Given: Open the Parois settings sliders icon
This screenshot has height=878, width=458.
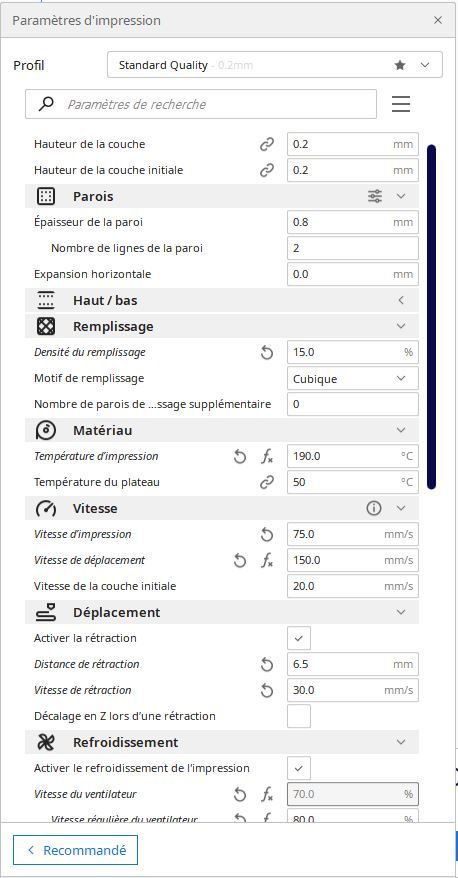Looking at the screenshot, I should 375,196.
